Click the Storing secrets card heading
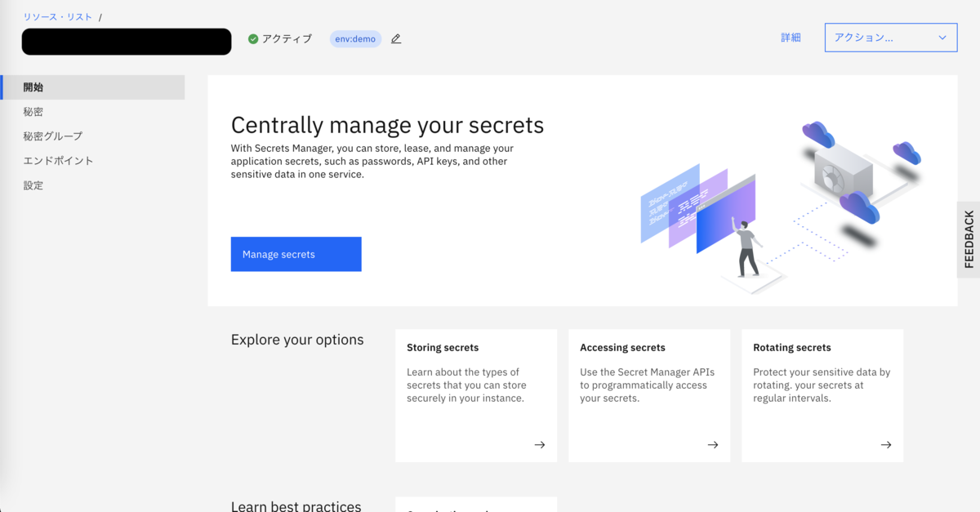This screenshot has height=512, width=980. click(x=442, y=347)
